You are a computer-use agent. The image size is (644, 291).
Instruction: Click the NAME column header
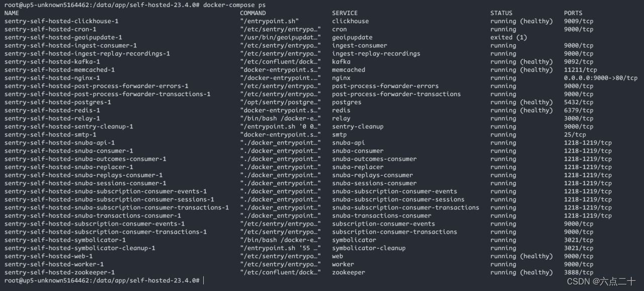pos(12,13)
